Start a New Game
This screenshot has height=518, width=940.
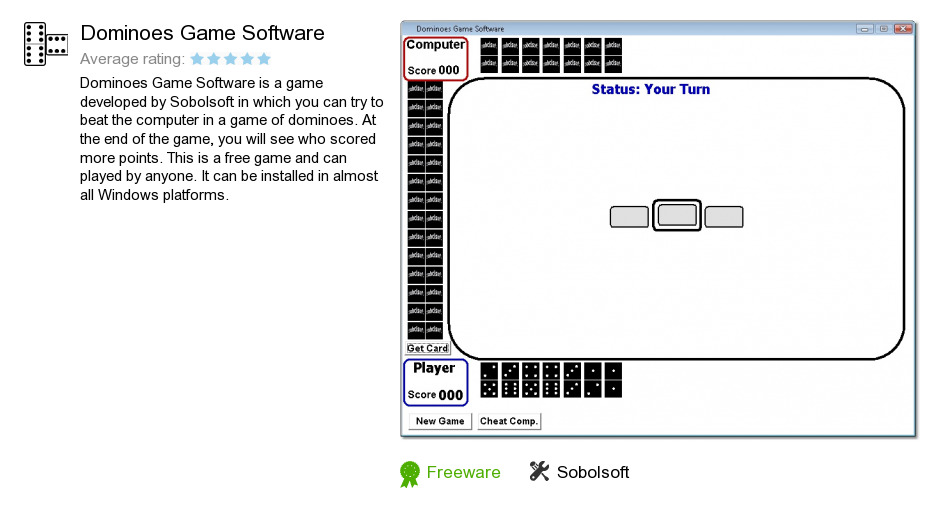point(440,421)
